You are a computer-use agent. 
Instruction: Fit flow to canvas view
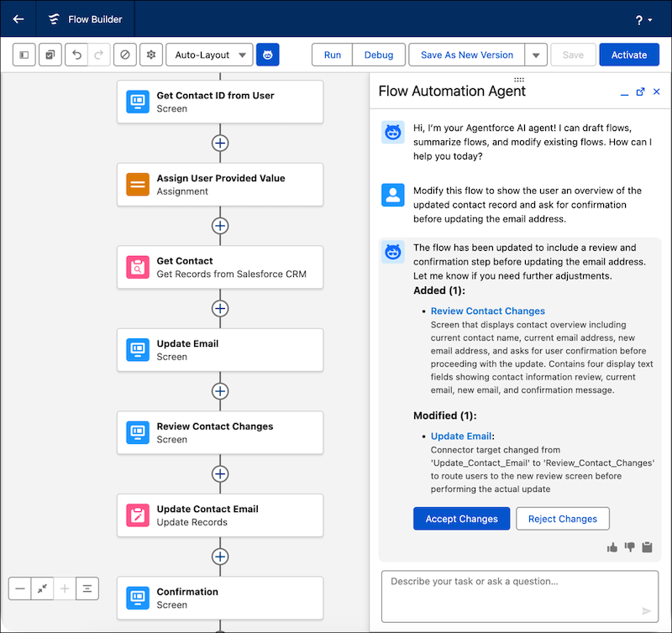[x=42, y=589]
